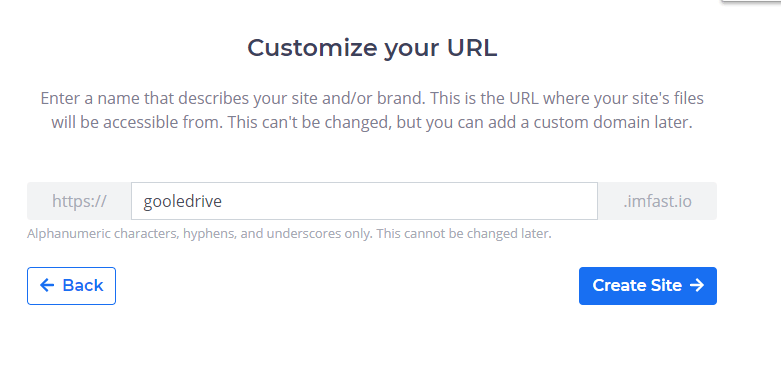Click the empty area right of 'gooledrive'
This screenshot has height=389, width=781.
408,201
